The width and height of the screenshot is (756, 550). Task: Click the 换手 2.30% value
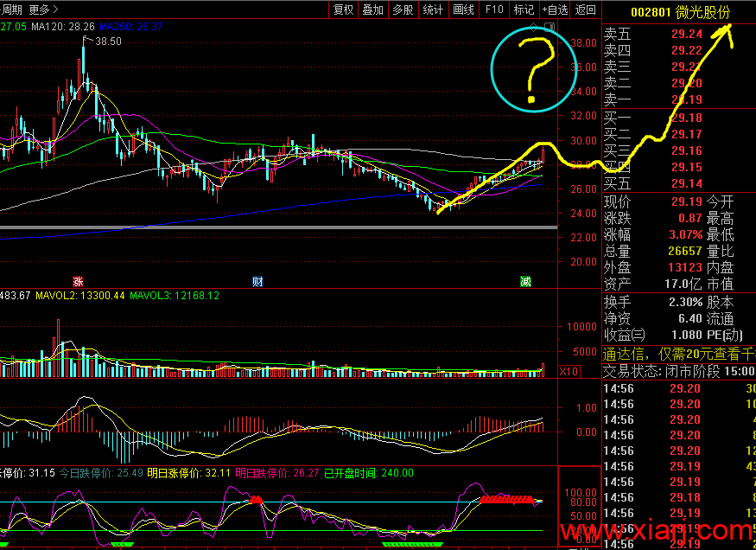pos(686,302)
